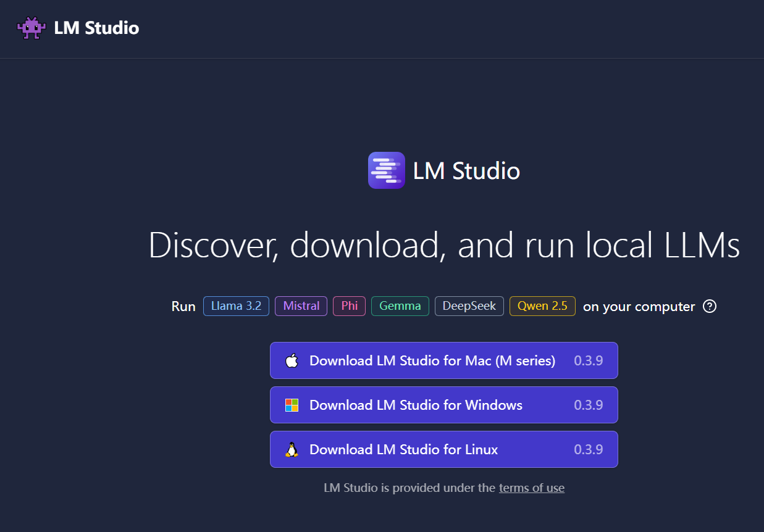Click the central 'LM Studio' title text
This screenshot has height=532, width=764.
point(466,171)
